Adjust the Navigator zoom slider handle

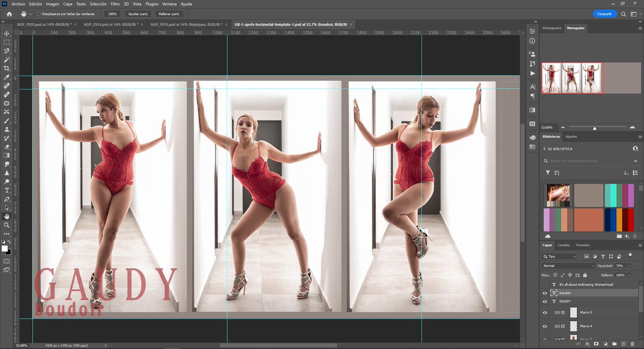point(595,128)
